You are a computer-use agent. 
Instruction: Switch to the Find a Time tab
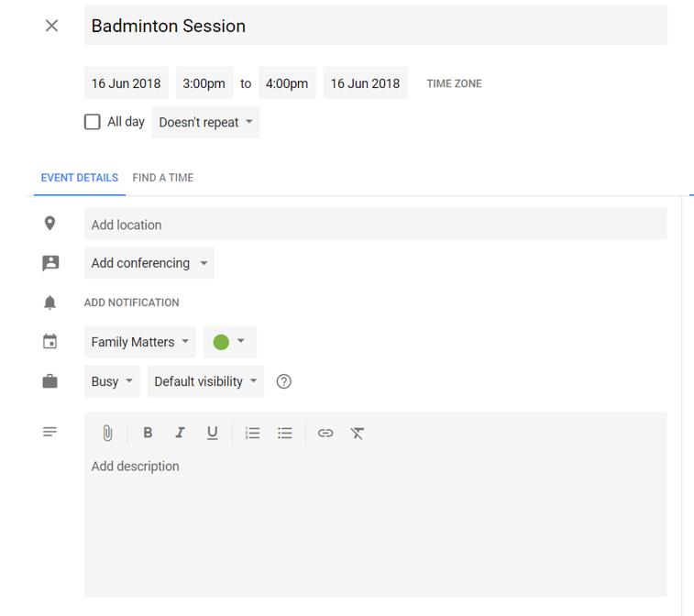point(163,178)
